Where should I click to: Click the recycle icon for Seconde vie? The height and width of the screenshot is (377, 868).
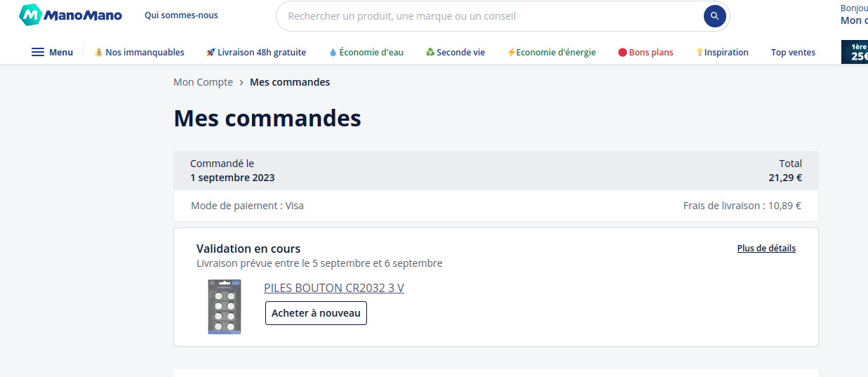(x=430, y=52)
